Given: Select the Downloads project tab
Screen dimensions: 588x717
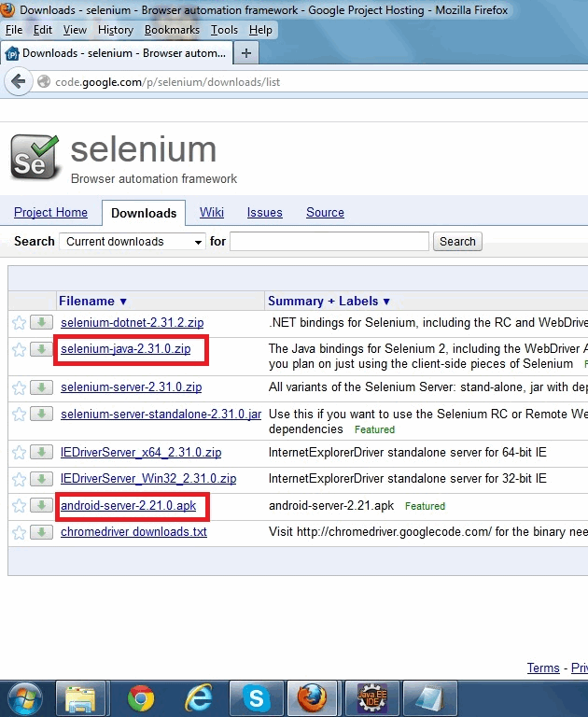Looking at the screenshot, I should (144, 213).
